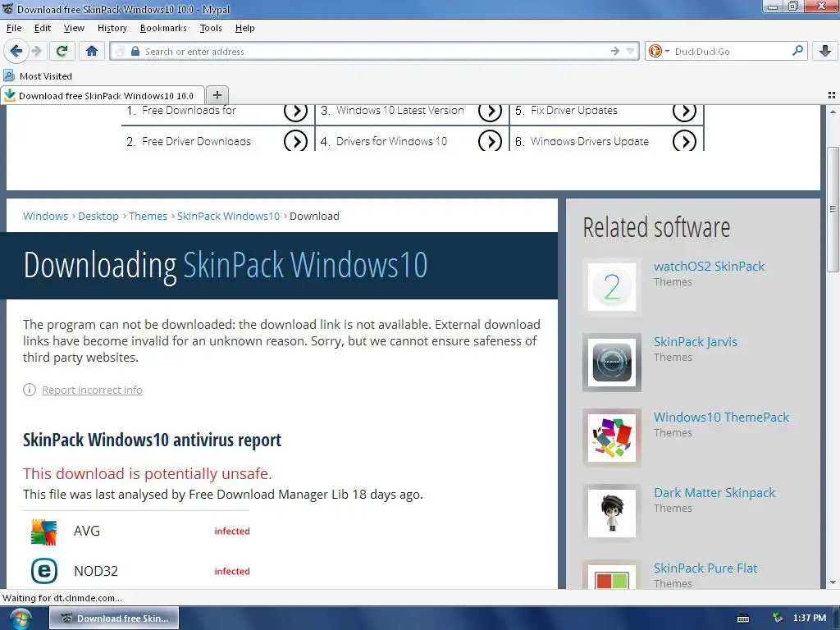Click the vertical scrollbar thumb
Viewport: 840px width, 630px height.
click(833, 209)
